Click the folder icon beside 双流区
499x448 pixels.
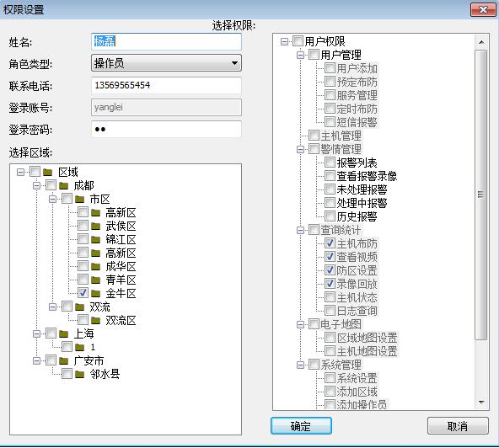pyautogui.click(x=95, y=320)
